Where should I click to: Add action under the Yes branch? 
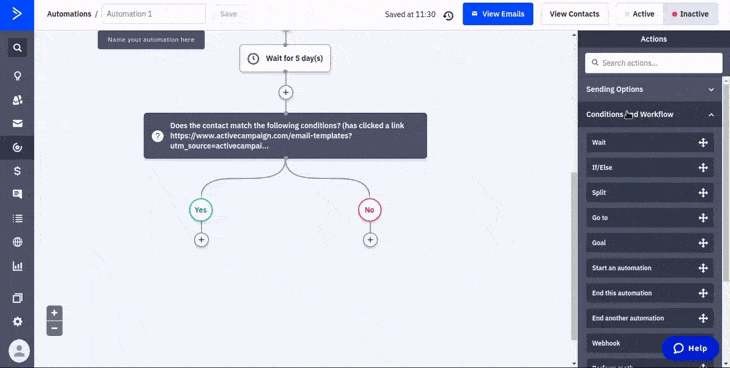click(x=201, y=239)
